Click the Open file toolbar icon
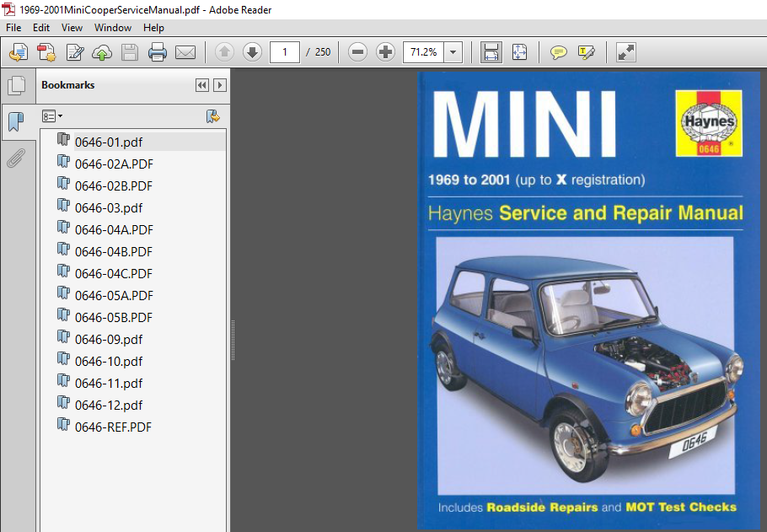 (19, 52)
